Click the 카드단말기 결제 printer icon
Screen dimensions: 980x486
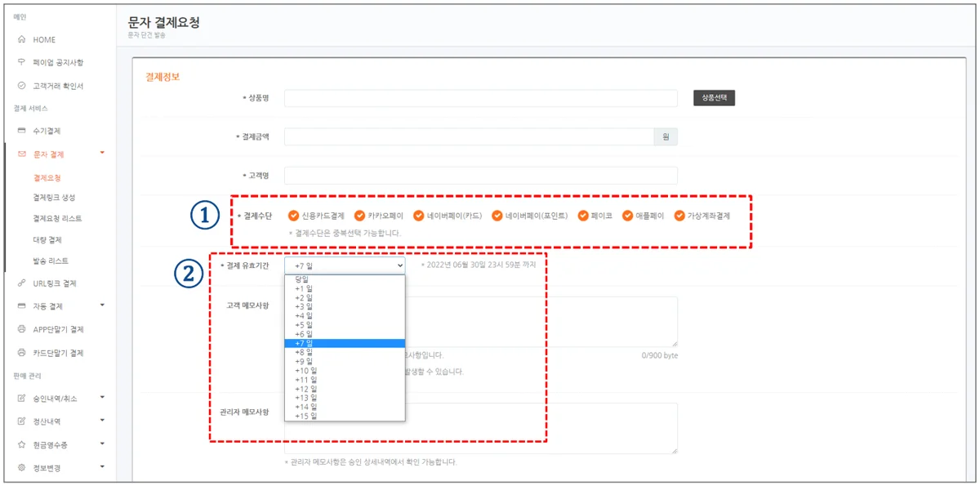(21, 353)
